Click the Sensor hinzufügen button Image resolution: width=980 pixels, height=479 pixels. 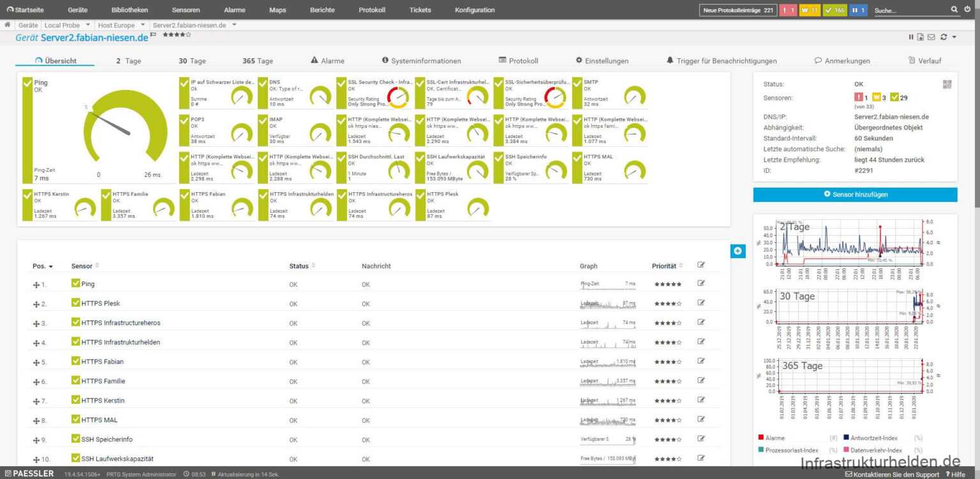tap(855, 194)
